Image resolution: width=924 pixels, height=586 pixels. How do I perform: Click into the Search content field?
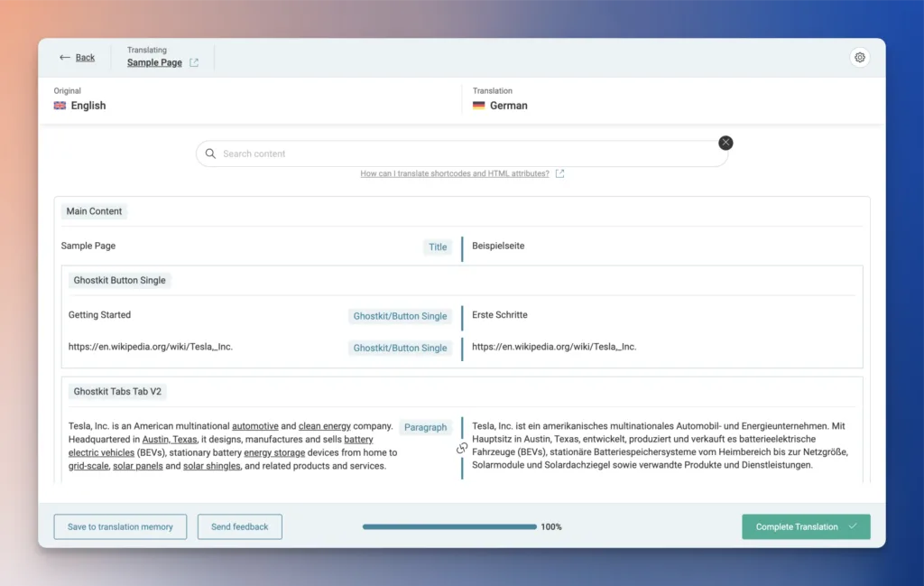click(460, 153)
